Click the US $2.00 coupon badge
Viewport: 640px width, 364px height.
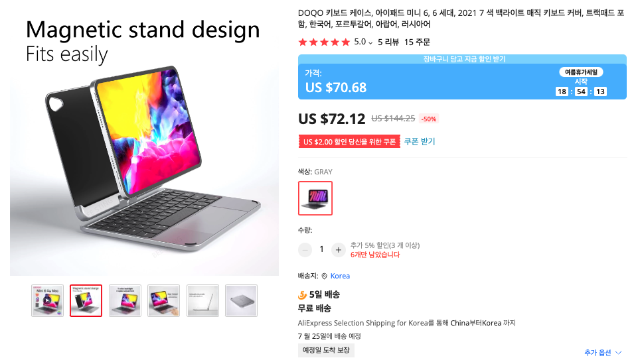click(x=349, y=141)
